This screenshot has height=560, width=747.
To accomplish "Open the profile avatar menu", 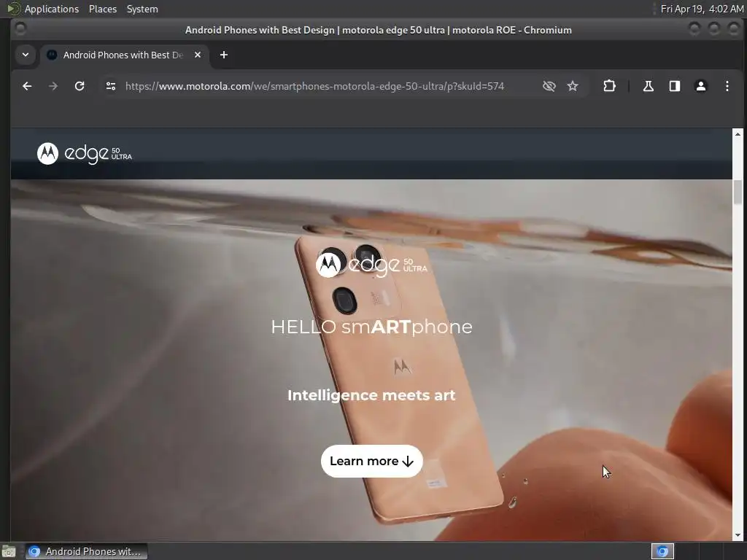I will pyautogui.click(x=701, y=86).
